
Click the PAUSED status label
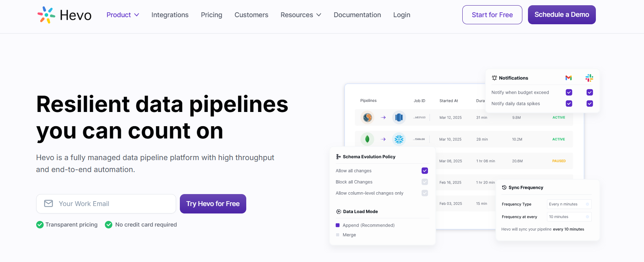pyautogui.click(x=559, y=161)
